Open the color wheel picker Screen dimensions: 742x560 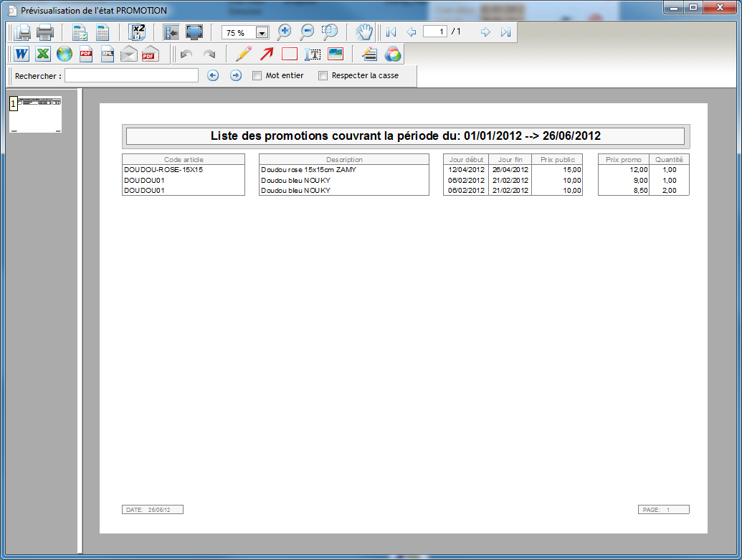[x=393, y=54]
